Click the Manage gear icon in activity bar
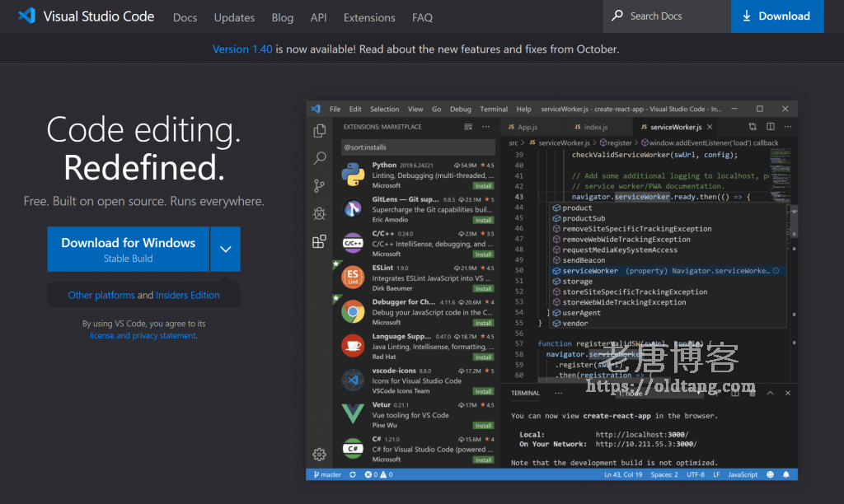 pyautogui.click(x=319, y=455)
